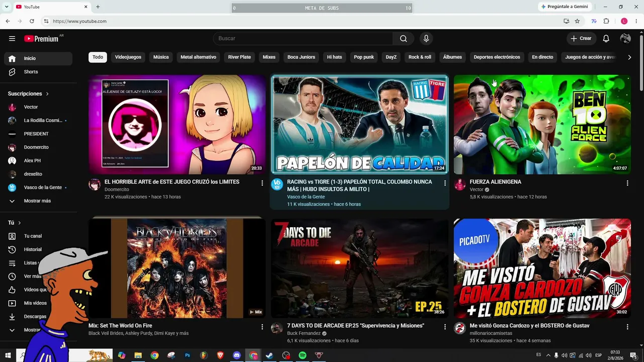
Task: Open Tu canal in sidebar
Action: tap(38, 236)
